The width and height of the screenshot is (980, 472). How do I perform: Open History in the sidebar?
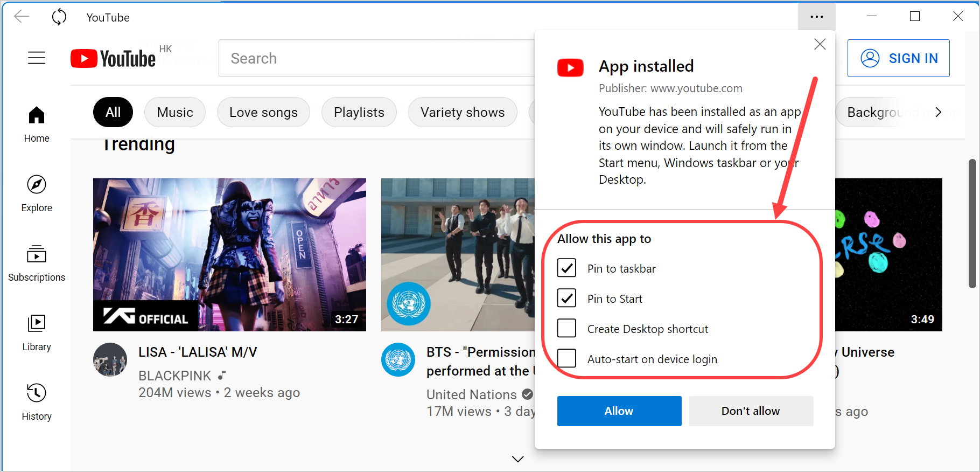click(x=37, y=402)
